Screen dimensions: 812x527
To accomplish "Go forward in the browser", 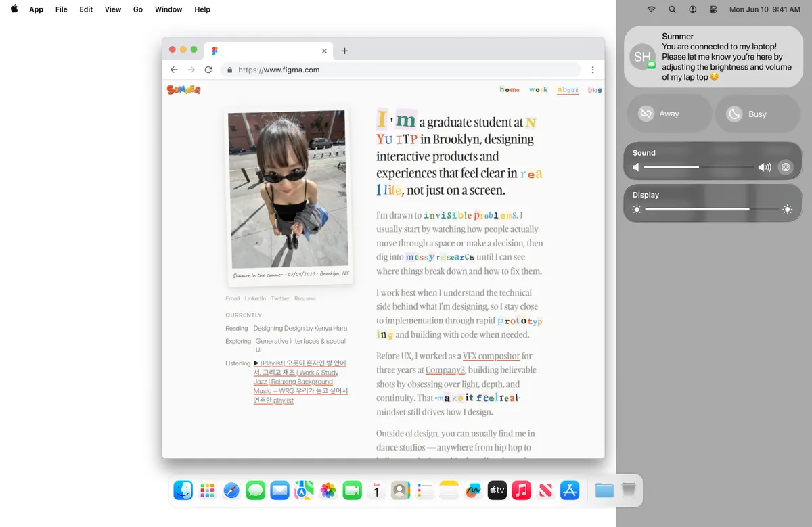I will point(191,70).
